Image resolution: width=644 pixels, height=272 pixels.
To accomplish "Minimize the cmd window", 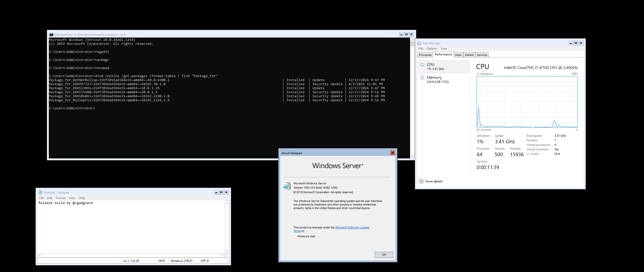I will pos(401,35).
